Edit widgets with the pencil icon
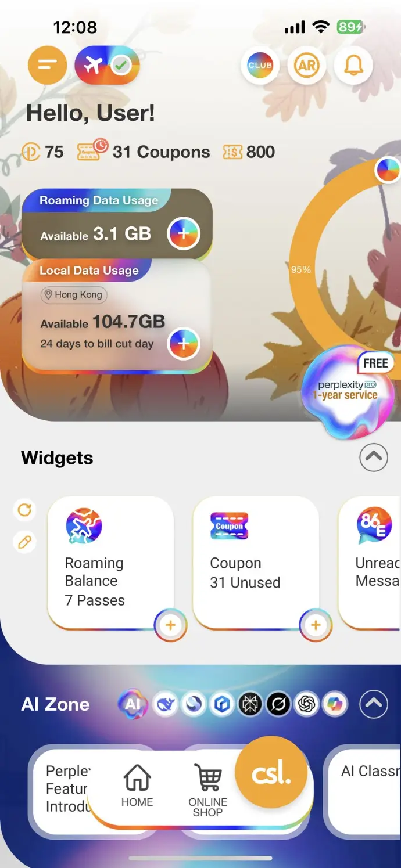 pos(24,542)
